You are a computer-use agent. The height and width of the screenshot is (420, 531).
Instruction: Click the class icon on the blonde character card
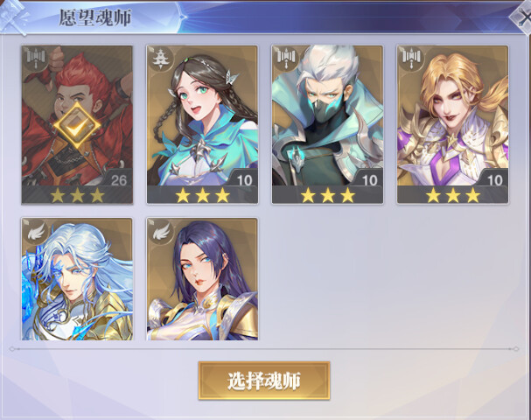click(x=411, y=57)
